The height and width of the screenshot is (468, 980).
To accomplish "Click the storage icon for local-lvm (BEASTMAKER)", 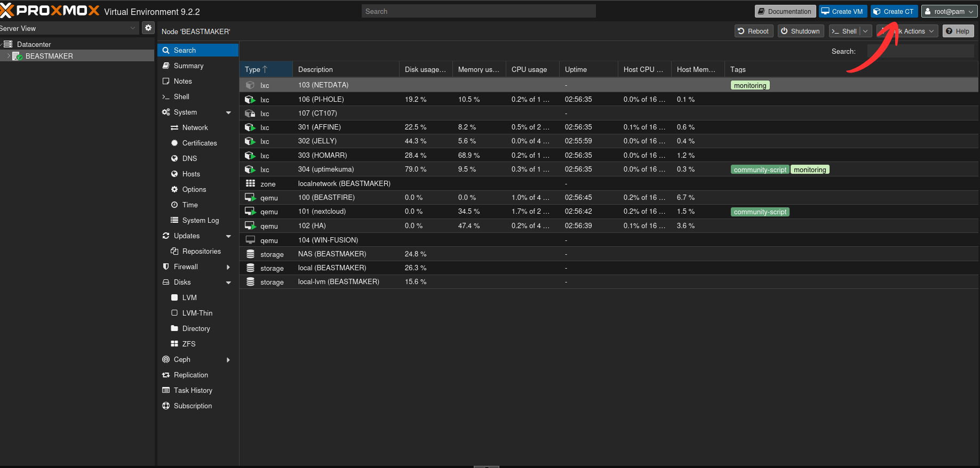I will 250,282.
